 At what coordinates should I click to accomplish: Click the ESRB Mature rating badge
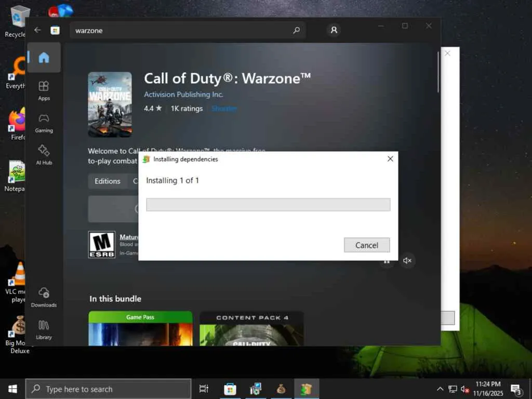pos(102,245)
